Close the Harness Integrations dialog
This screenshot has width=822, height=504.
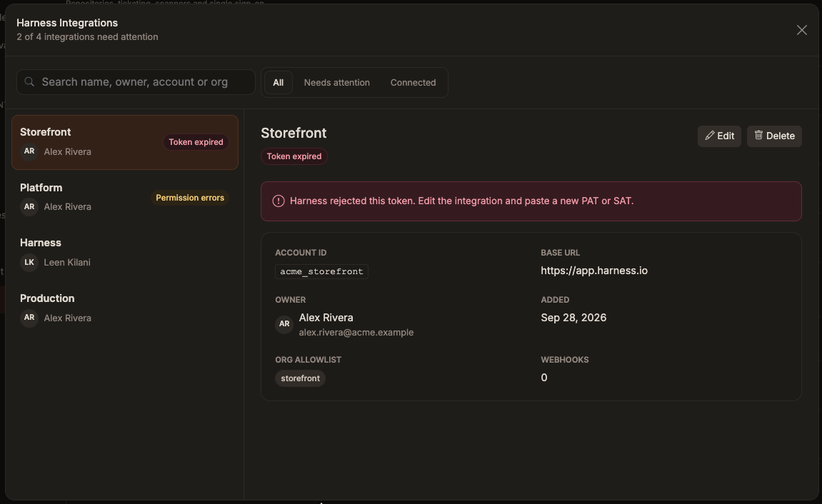click(801, 30)
